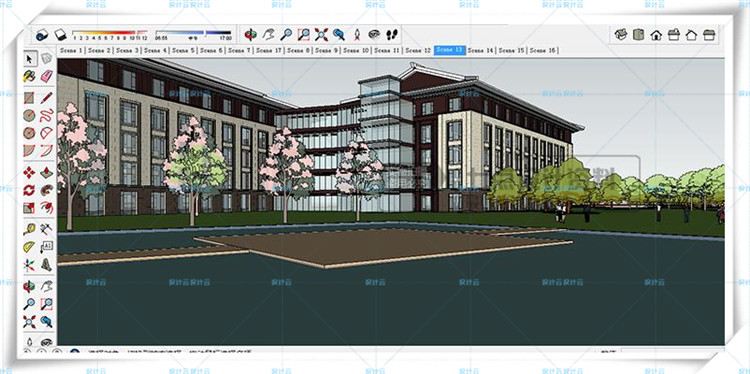This screenshot has height=374, width=750.
Task: Open the Scene 1 tab
Action: tap(71, 50)
